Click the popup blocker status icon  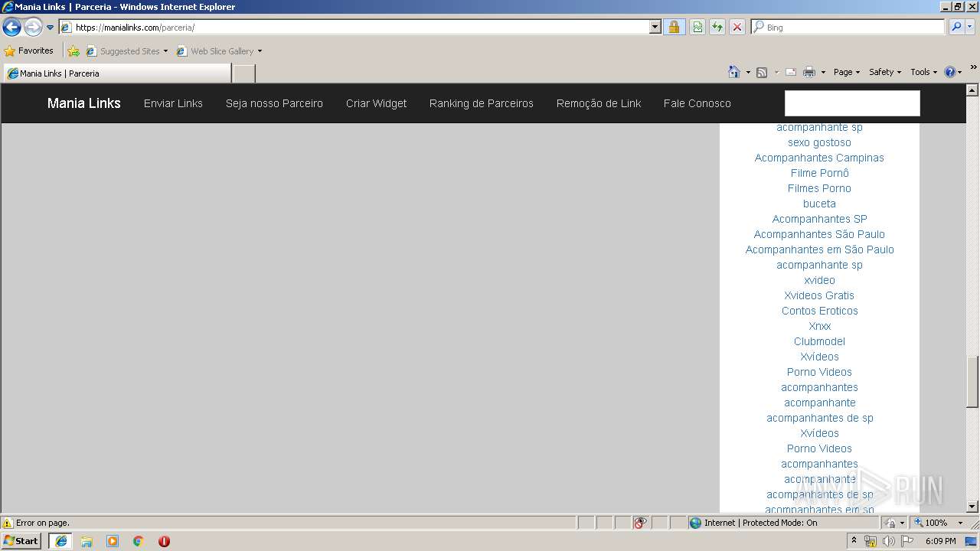640,523
